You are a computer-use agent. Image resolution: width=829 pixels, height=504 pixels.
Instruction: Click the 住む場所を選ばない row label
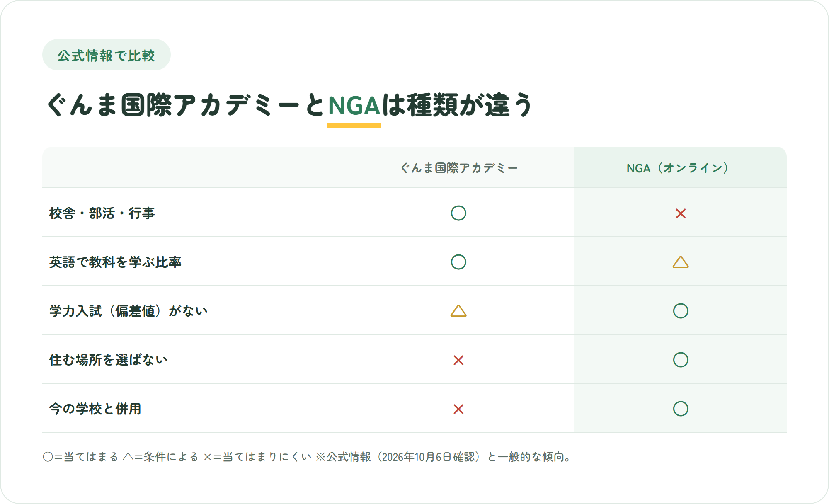click(x=109, y=360)
